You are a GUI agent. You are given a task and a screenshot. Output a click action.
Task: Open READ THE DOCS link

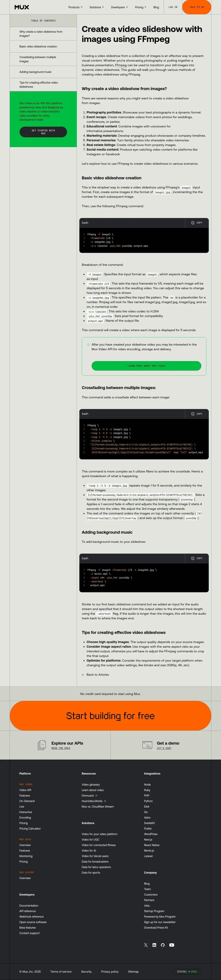click(61, 748)
